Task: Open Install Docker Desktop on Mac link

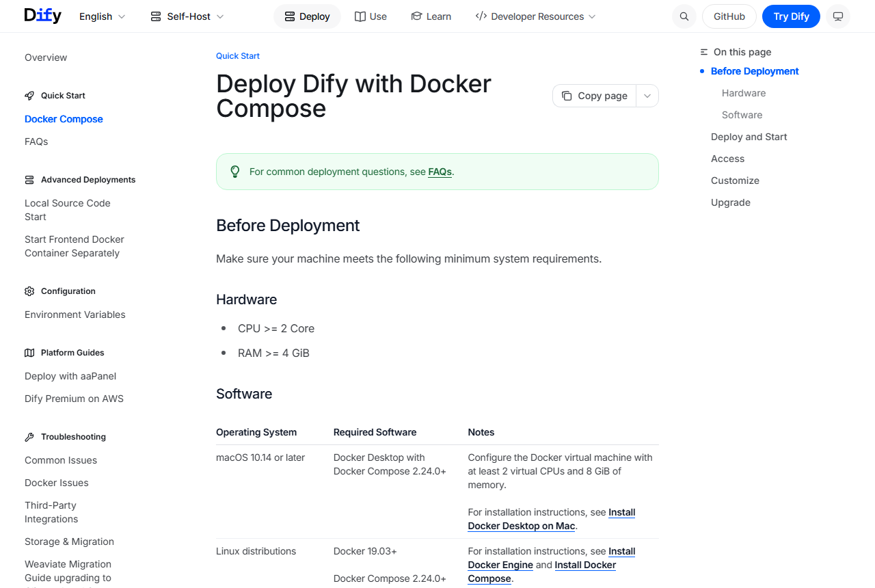Action: 552,519
